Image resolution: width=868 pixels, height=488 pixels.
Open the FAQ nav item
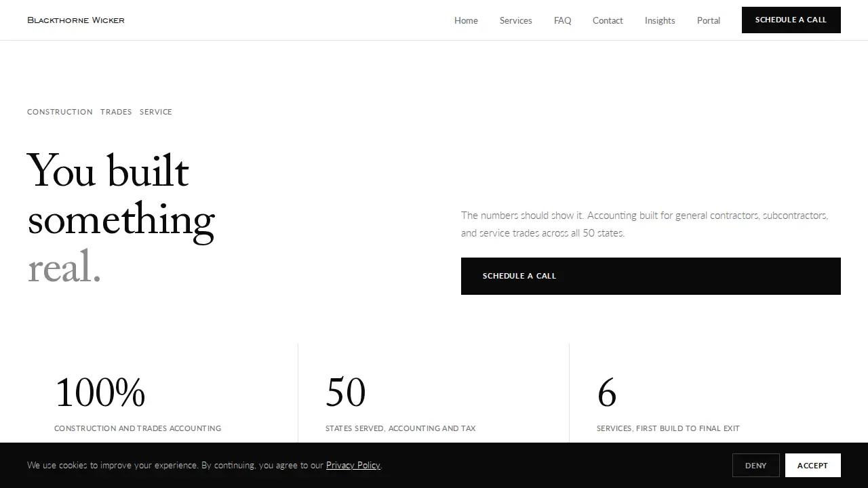pos(562,20)
